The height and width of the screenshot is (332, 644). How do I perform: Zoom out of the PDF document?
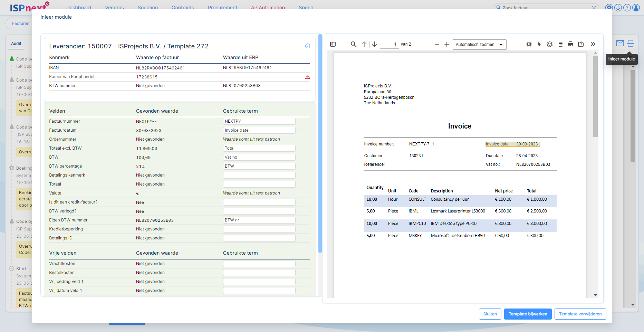pos(436,44)
